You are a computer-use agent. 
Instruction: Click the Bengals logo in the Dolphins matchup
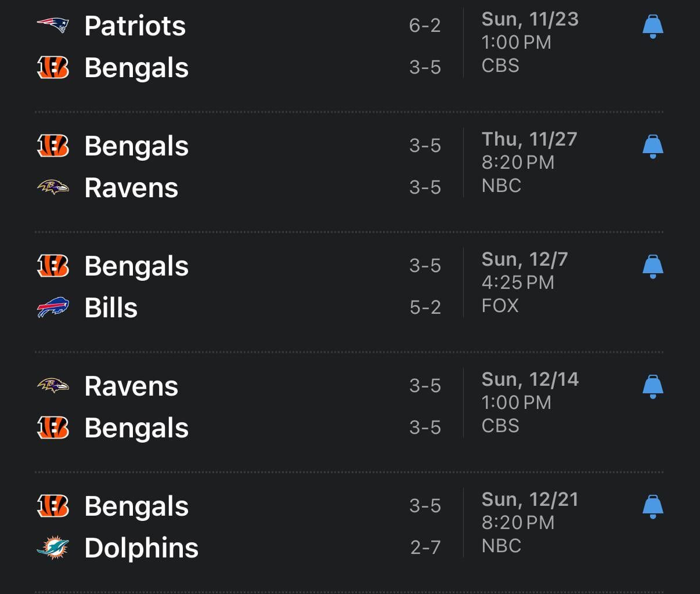pyautogui.click(x=53, y=505)
